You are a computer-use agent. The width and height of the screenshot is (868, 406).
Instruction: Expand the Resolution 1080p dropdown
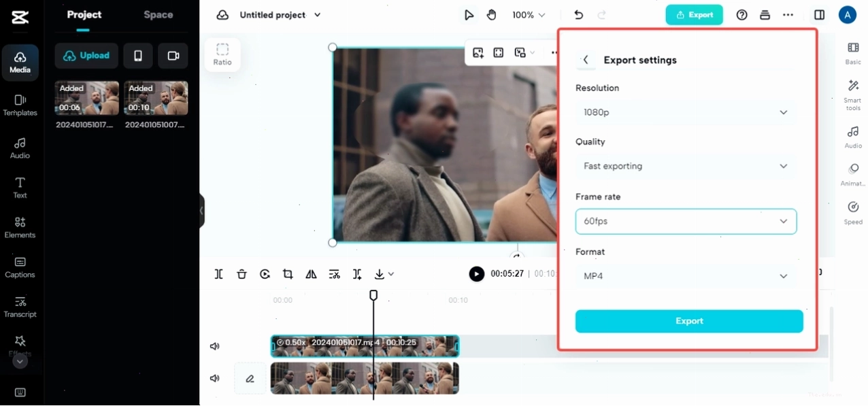pyautogui.click(x=686, y=112)
